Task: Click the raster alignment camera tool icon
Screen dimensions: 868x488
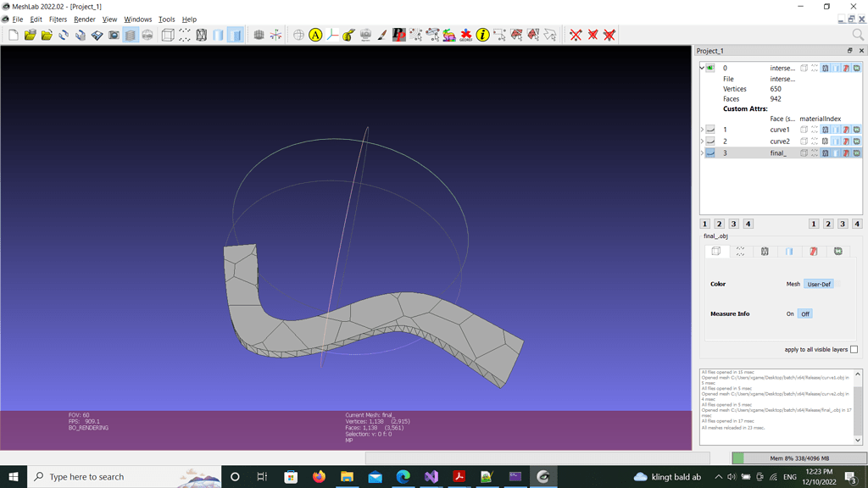Action: pos(366,35)
